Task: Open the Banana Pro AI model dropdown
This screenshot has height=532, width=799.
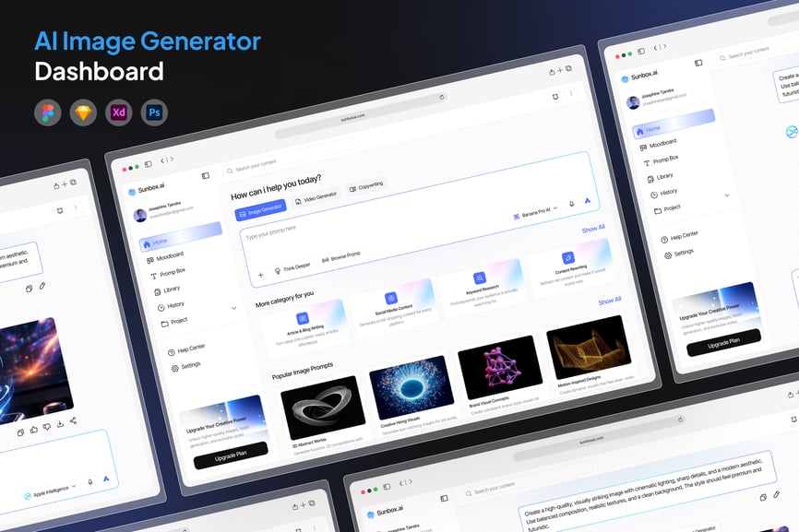Action: tap(535, 211)
